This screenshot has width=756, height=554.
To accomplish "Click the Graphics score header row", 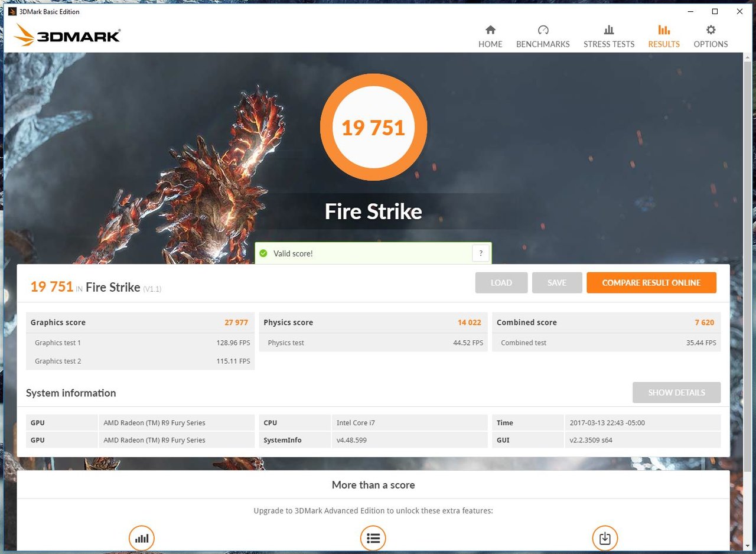I will (140, 322).
